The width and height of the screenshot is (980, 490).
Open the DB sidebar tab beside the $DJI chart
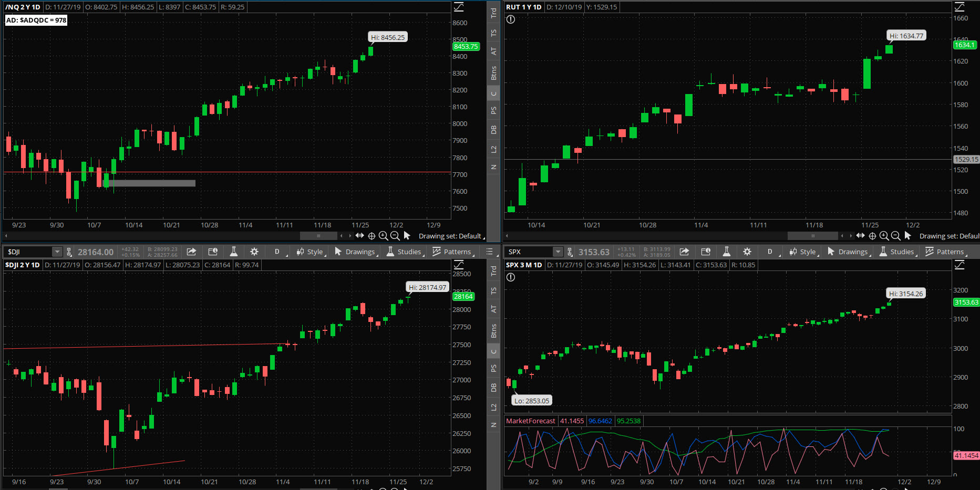(493, 388)
